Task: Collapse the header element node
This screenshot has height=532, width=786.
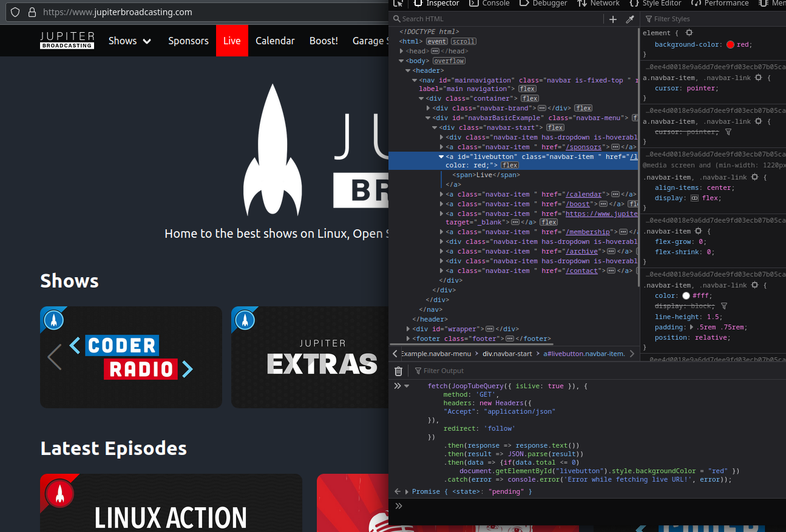Action: (x=408, y=70)
